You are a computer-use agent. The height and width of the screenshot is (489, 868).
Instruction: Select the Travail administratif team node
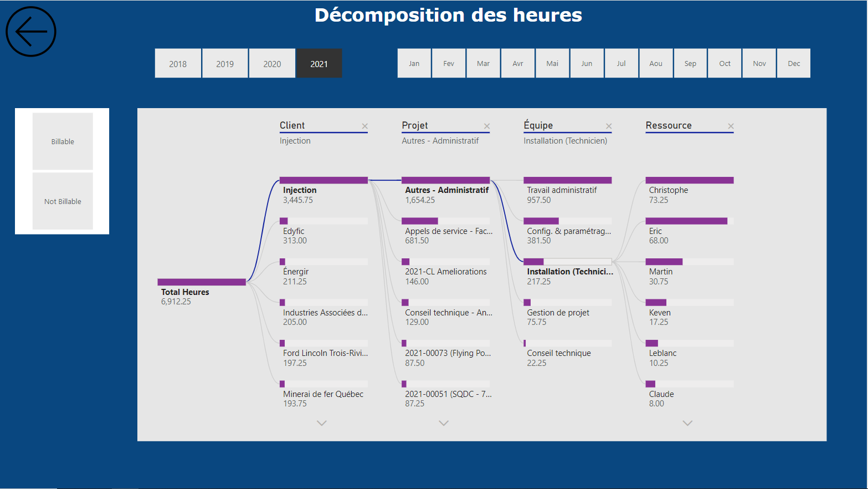pyautogui.click(x=567, y=180)
